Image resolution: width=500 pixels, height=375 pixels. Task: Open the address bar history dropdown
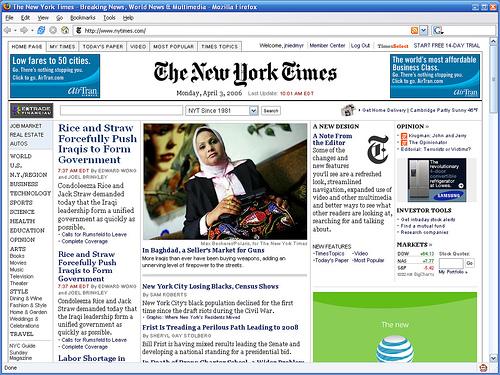click(423, 31)
